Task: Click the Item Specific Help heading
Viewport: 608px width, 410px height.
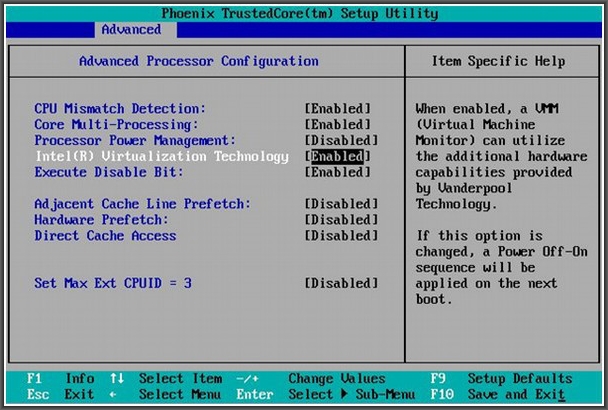Action: tap(499, 61)
